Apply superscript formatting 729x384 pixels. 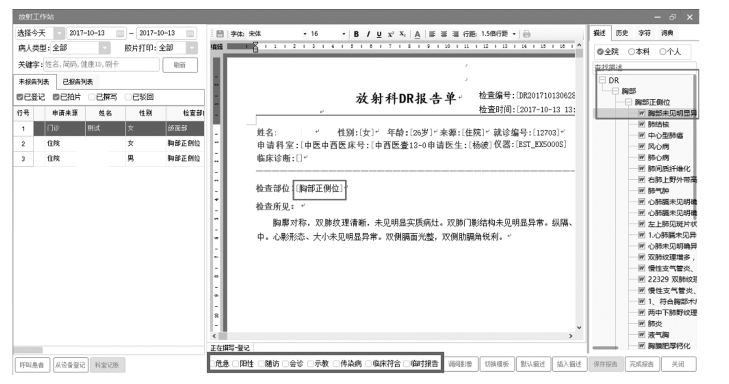coord(391,34)
